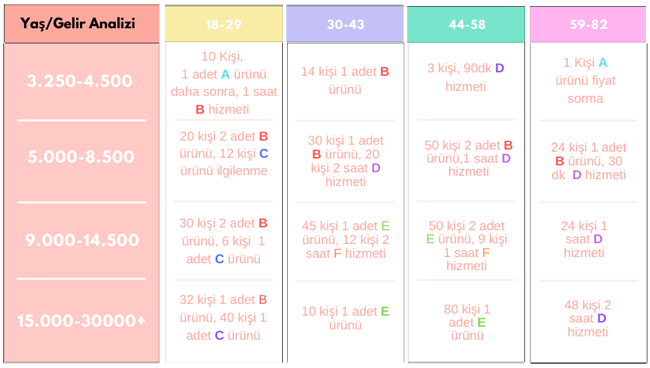The height and width of the screenshot is (368, 650).
Task: Click cell '14 kişi 1 adet B ürünü'
Action: coord(345,80)
